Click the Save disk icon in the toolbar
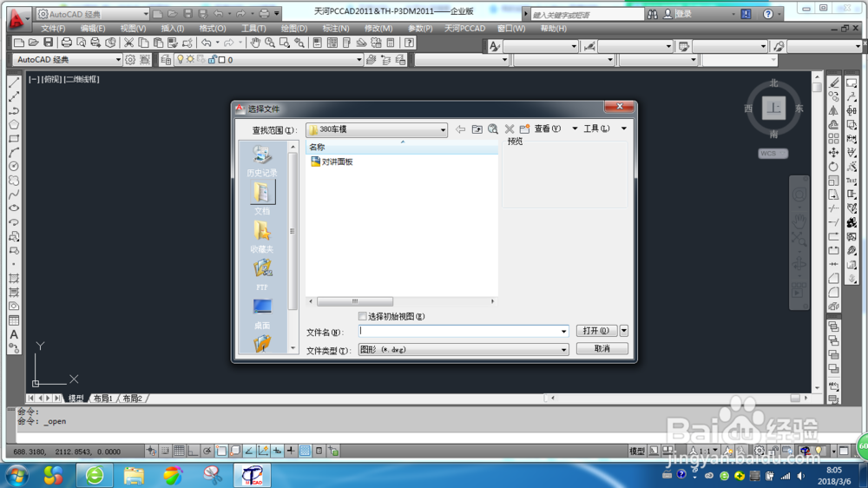This screenshot has height=488, width=868. (x=48, y=43)
